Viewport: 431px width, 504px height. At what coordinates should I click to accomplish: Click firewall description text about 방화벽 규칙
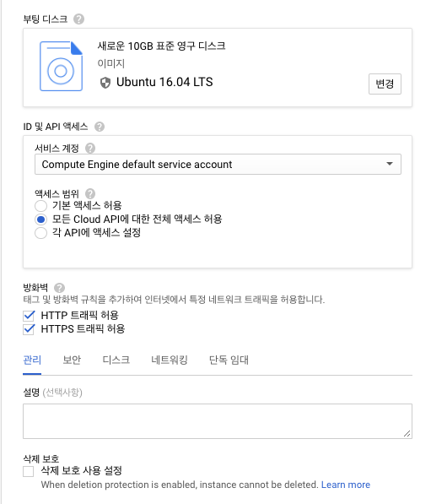174,300
